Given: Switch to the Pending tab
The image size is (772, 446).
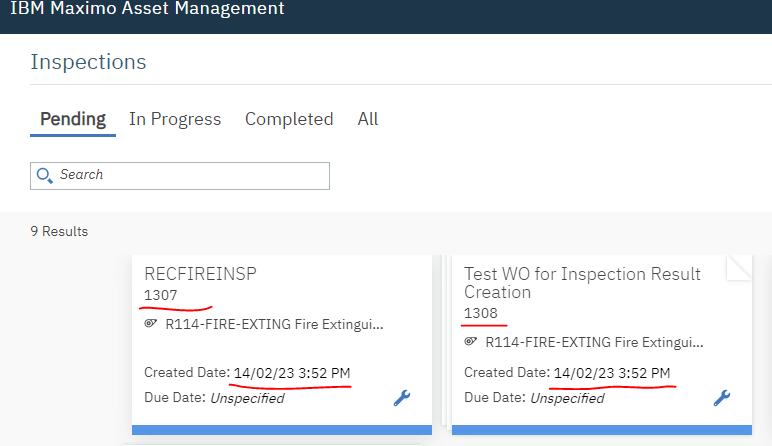Looking at the screenshot, I should coord(73,119).
